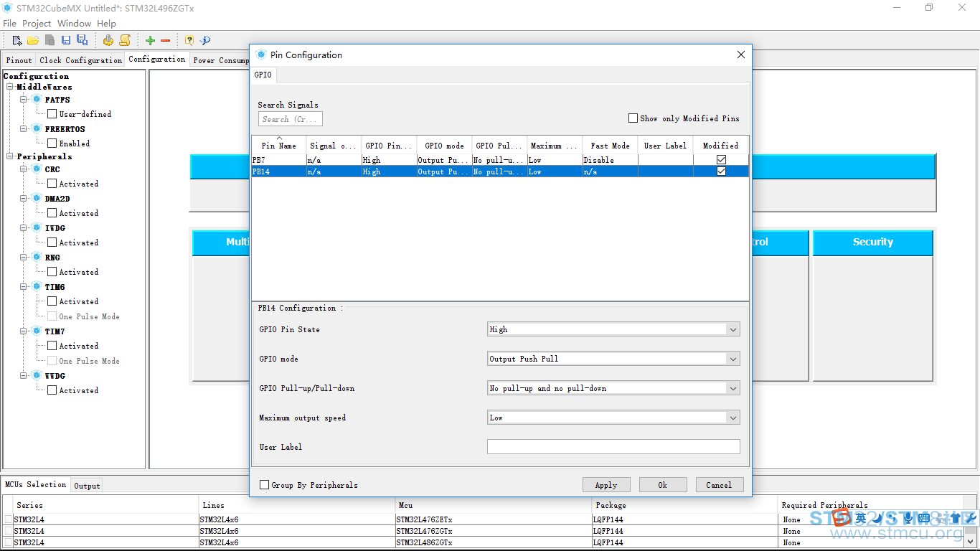Collapse the WWDG tree expander

24,376
